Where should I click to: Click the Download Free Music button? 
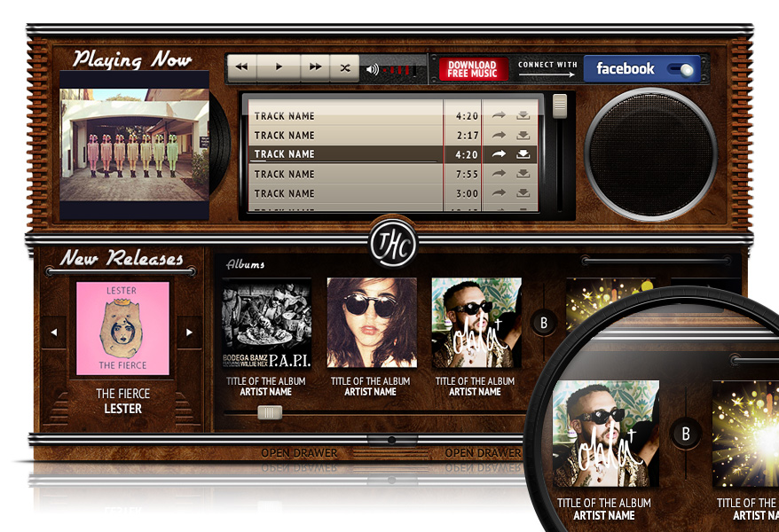[473, 67]
